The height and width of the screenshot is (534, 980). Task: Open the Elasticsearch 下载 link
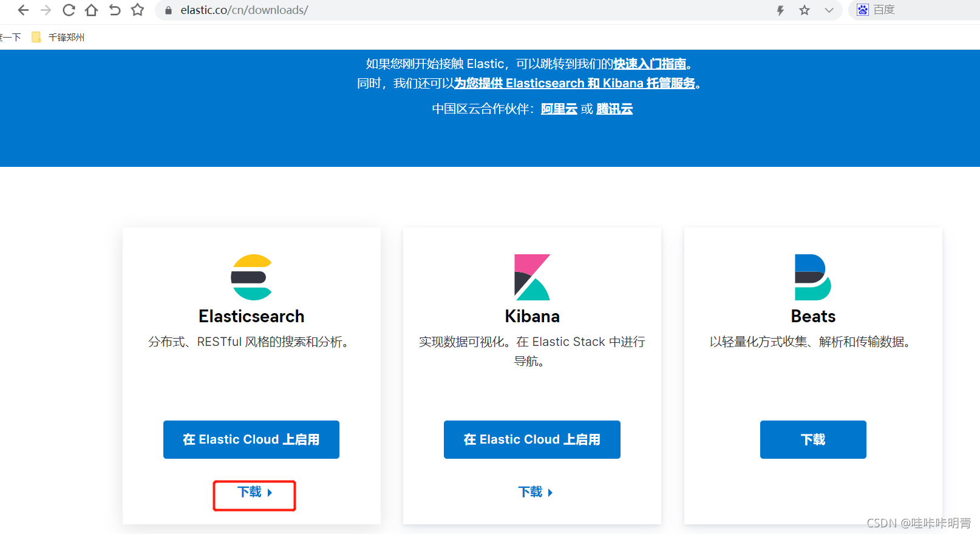pyautogui.click(x=254, y=492)
